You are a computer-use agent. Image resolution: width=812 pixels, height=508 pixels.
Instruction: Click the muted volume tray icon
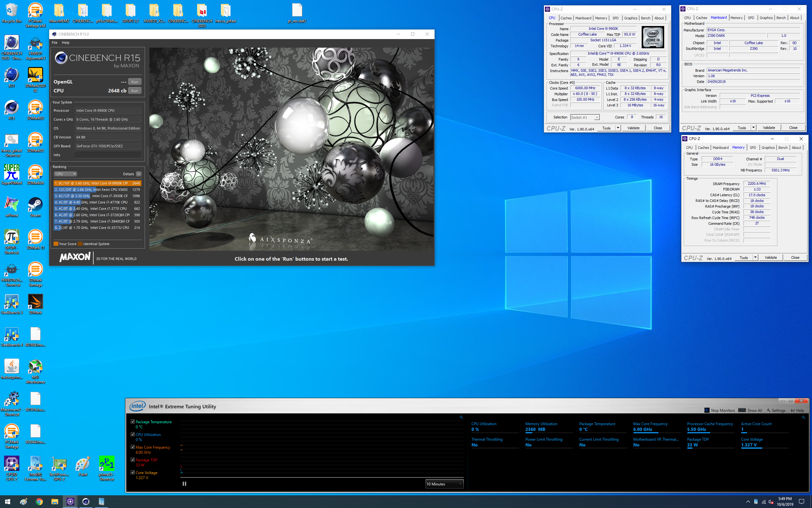point(771,502)
